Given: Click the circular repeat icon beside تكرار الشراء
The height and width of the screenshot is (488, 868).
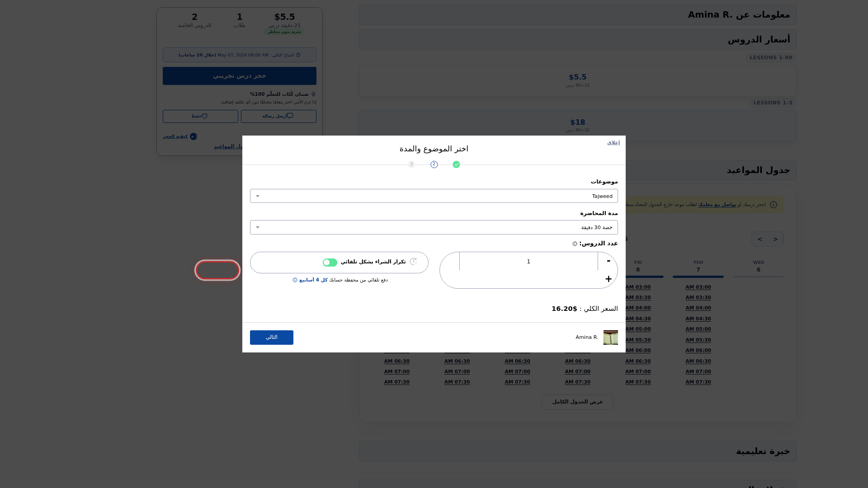Looking at the screenshot, I should pos(413,262).
